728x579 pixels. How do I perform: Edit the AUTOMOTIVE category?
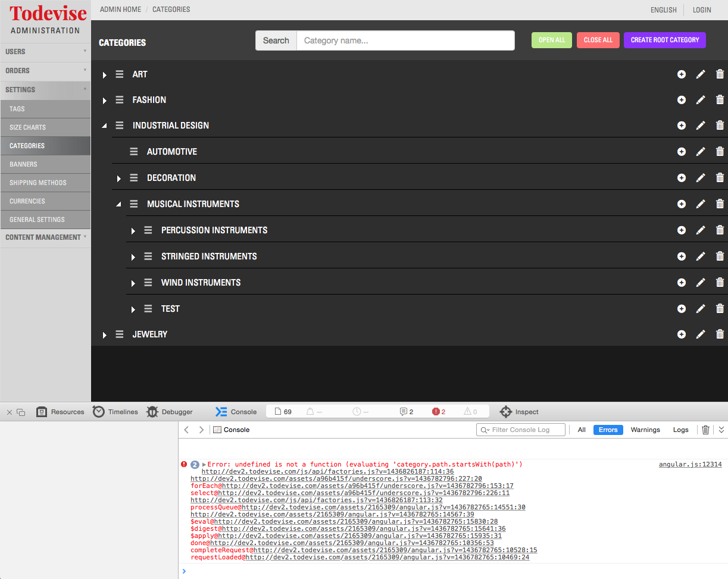pos(701,152)
